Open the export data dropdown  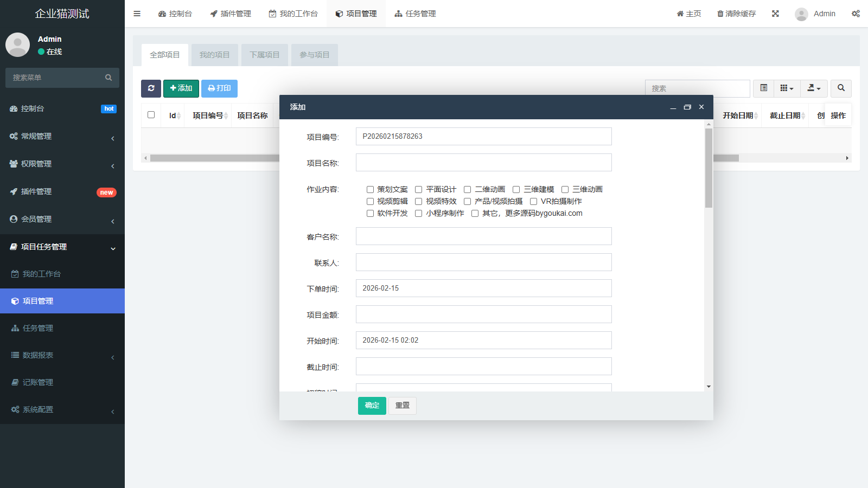(814, 88)
